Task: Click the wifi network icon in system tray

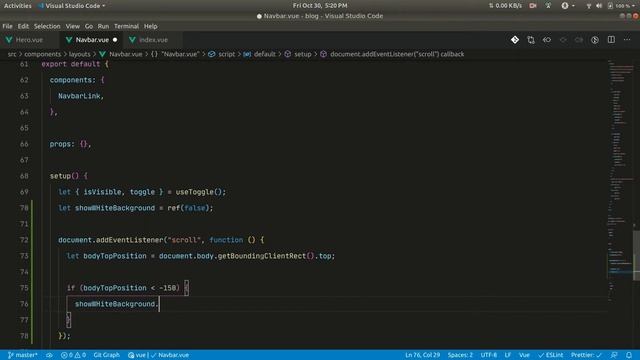Action: (x=589, y=6)
